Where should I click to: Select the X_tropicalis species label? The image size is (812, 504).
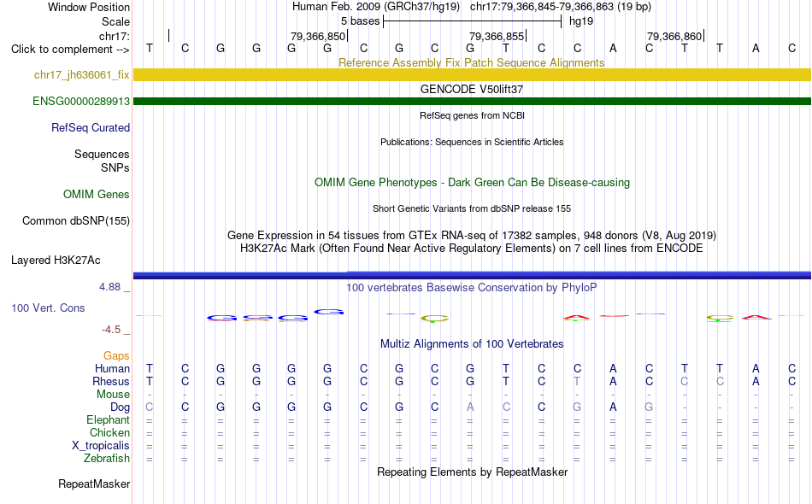101,446
